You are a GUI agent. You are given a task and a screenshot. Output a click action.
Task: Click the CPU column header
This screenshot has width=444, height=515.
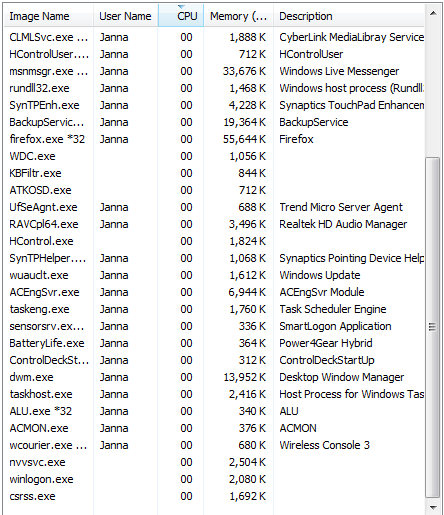point(181,16)
